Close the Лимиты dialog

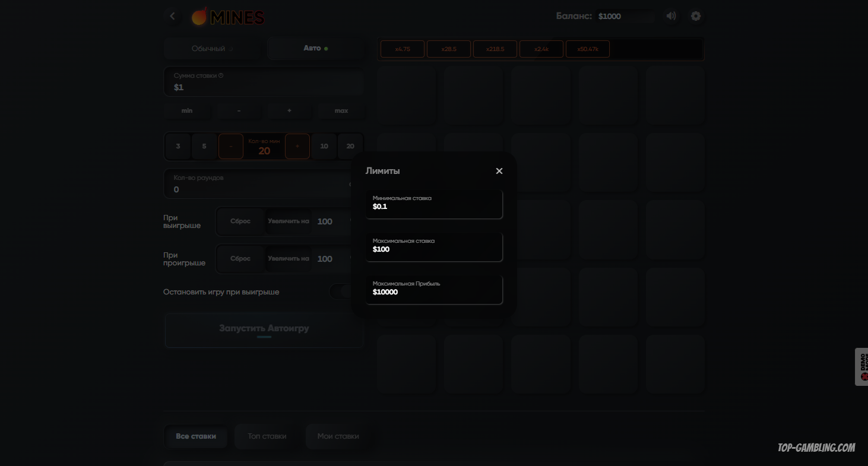tap(499, 171)
